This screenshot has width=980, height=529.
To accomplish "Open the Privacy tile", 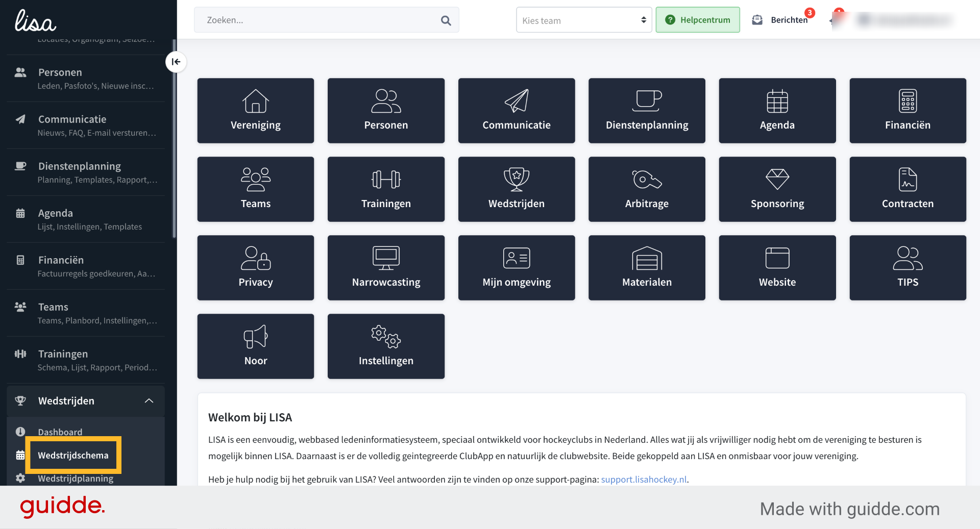I will (x=255, y=267).
